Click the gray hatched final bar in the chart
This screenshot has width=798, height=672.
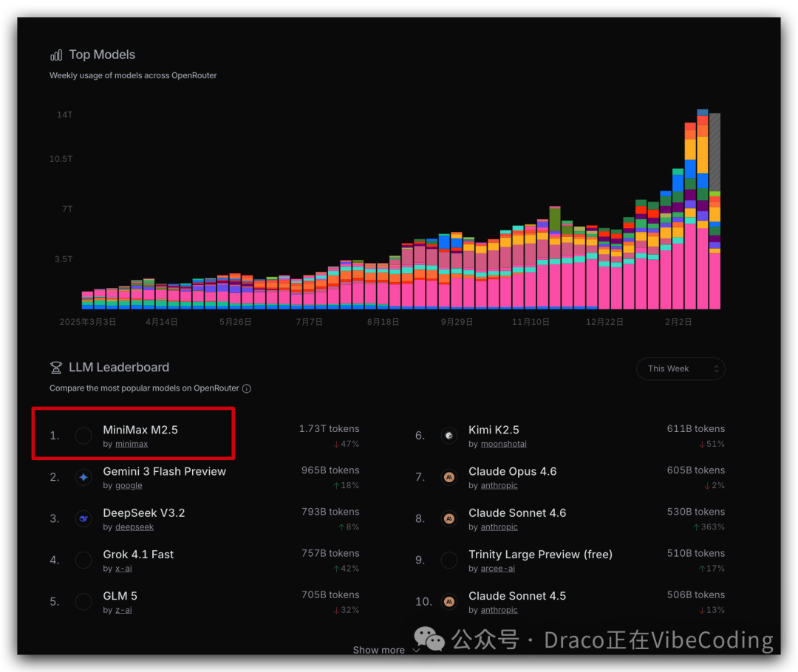coord(715,152)
